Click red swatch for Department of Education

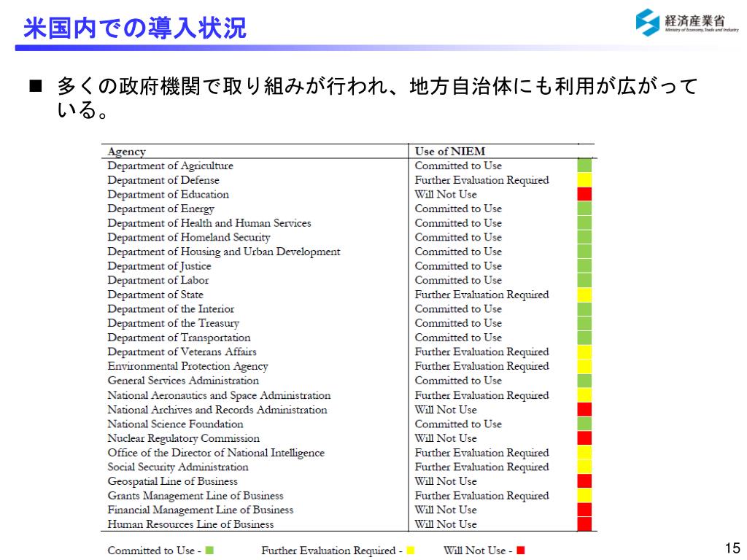tap(584, 194)
